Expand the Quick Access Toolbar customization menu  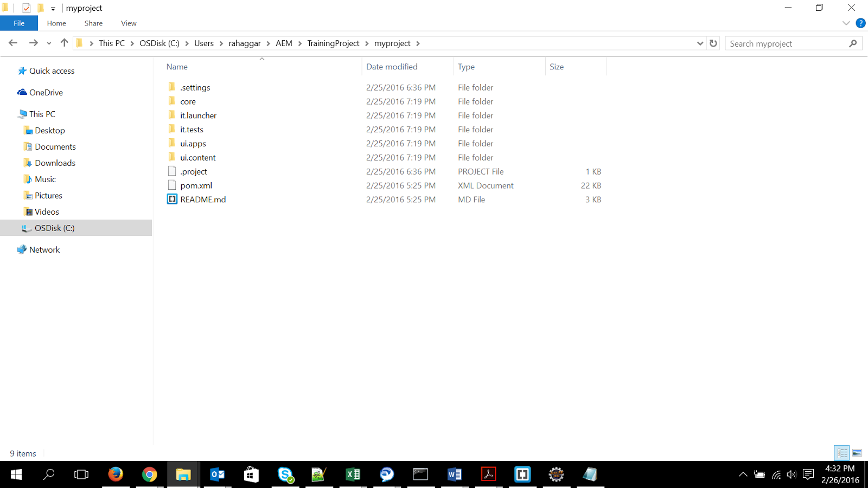[52, 8]
